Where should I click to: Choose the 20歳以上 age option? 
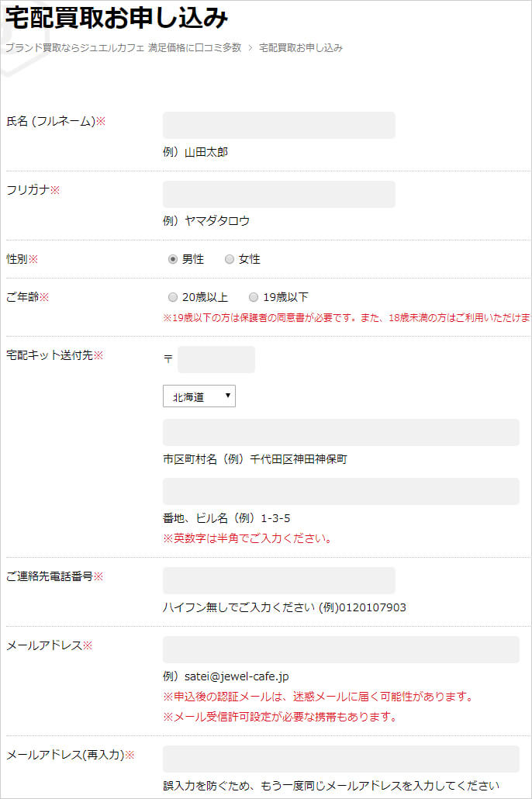[173, 297]
